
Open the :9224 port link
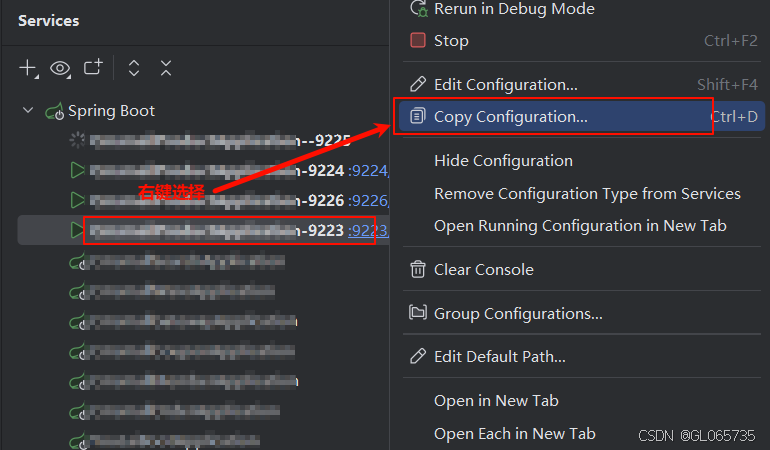368,170
